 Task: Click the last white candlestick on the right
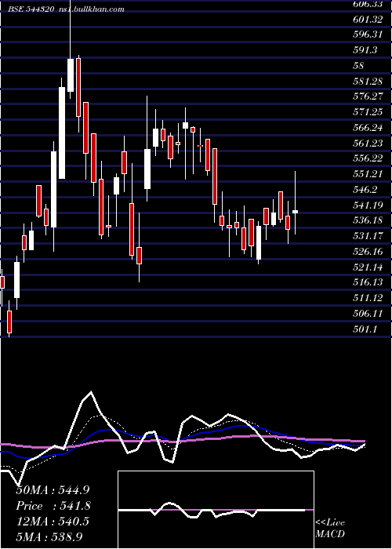[295, 212]
